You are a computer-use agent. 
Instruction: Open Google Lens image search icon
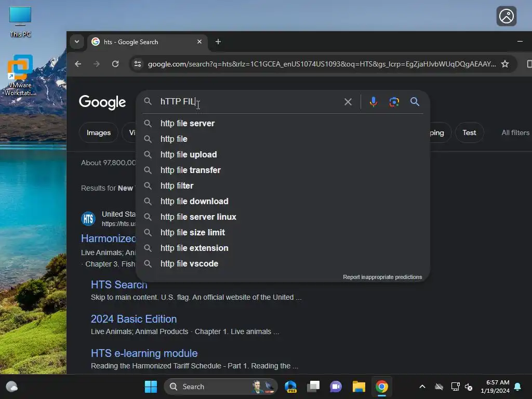[x=394, y=102]
